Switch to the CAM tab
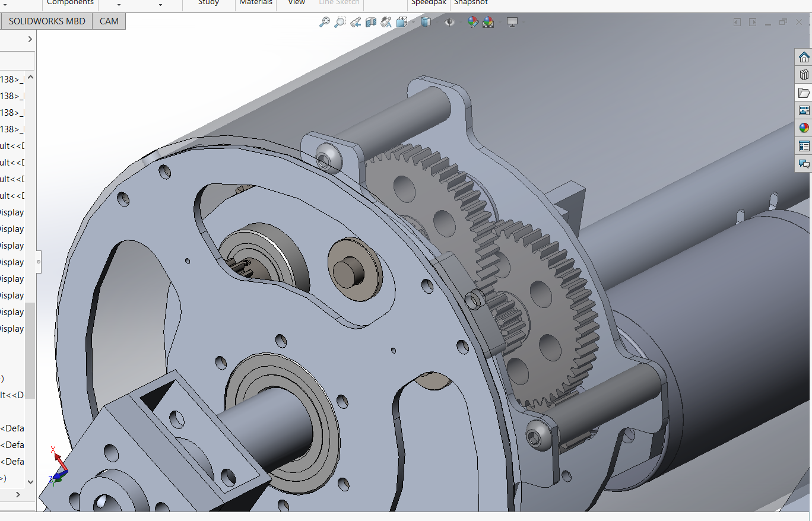This screenshot has width=812, height=521. click(x=109, y=21)
